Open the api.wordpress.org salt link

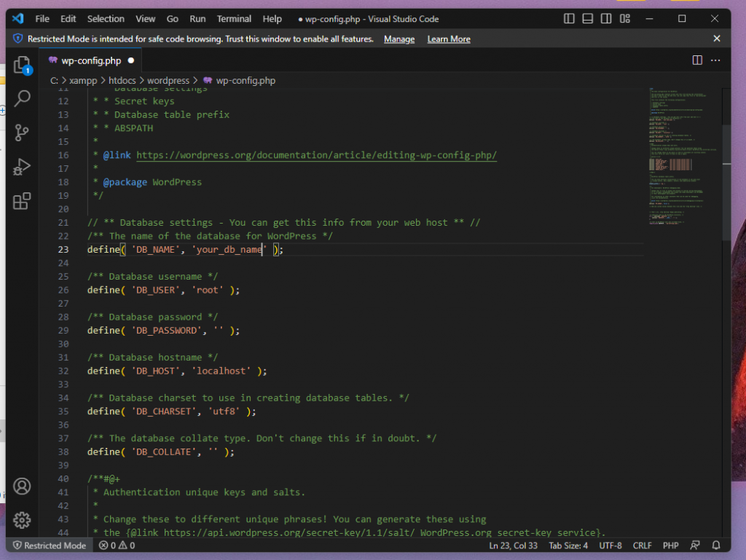pyautogui.click(x=289, y=532)
